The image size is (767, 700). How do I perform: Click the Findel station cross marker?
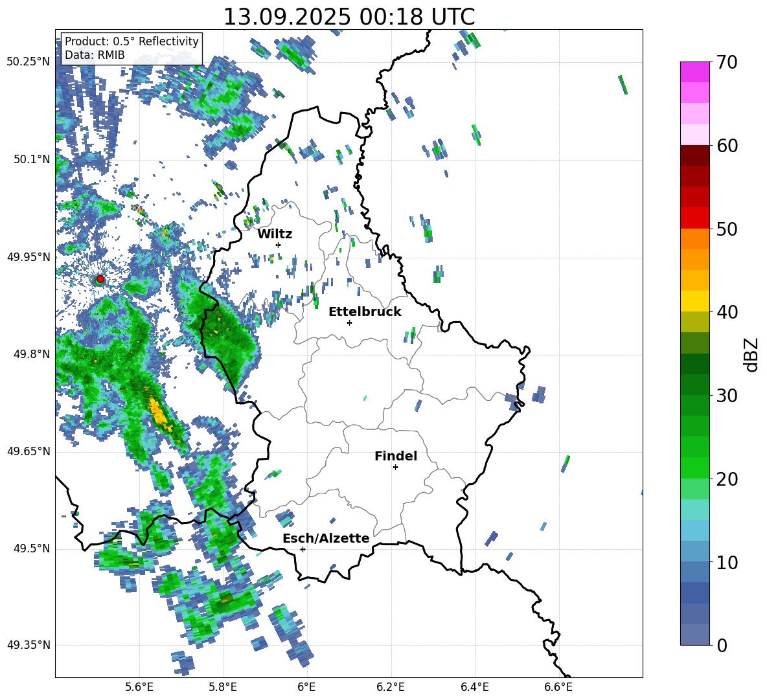tap(395, 468)
